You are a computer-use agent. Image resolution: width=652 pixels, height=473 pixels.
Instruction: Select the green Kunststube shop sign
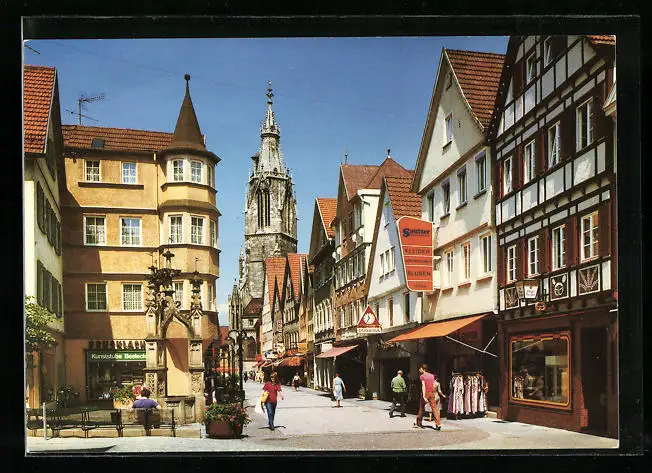pyautogui.click(x=116, y=355)
